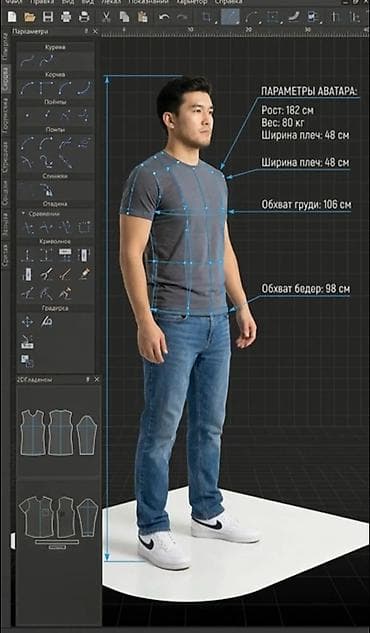Open the Правка menu
Screen dimensions: 370x633
(x=42, y=2)
